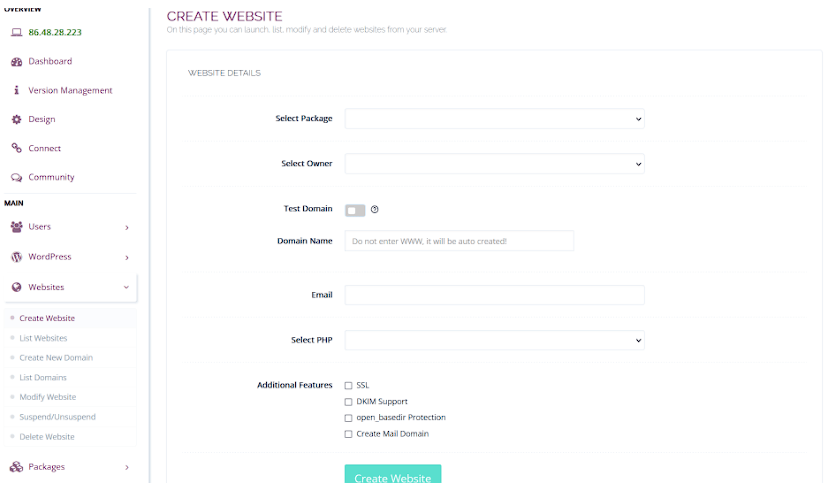The width and height of the screenshot is (831, 495).
Task: Check the DKIM Support option
Action: tap(348, 402)
